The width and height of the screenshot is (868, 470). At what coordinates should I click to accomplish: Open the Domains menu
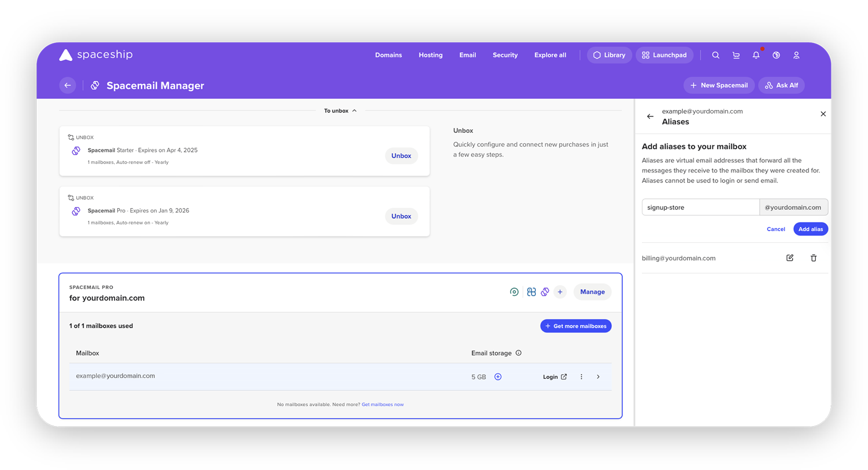click(388, 55)
